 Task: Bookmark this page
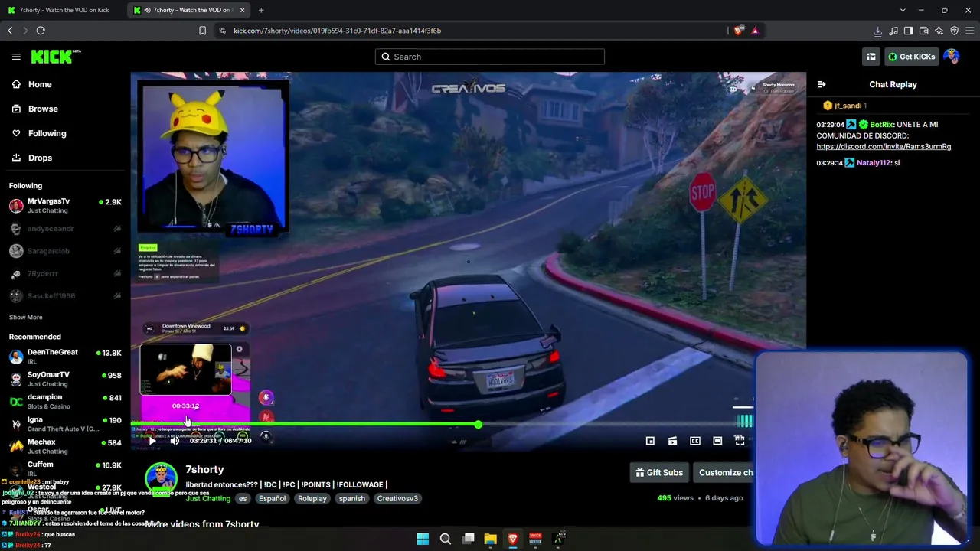[x=202, y=31]
